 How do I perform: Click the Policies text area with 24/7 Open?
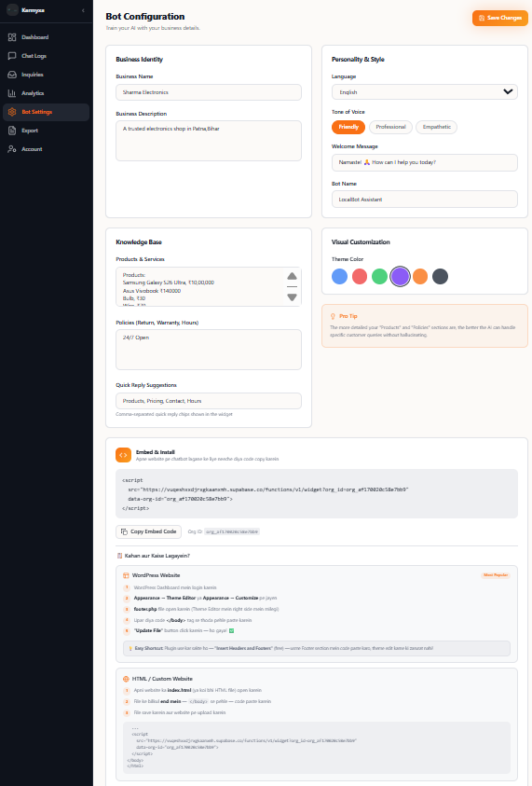pyautogui.click(x=209, y=350)
